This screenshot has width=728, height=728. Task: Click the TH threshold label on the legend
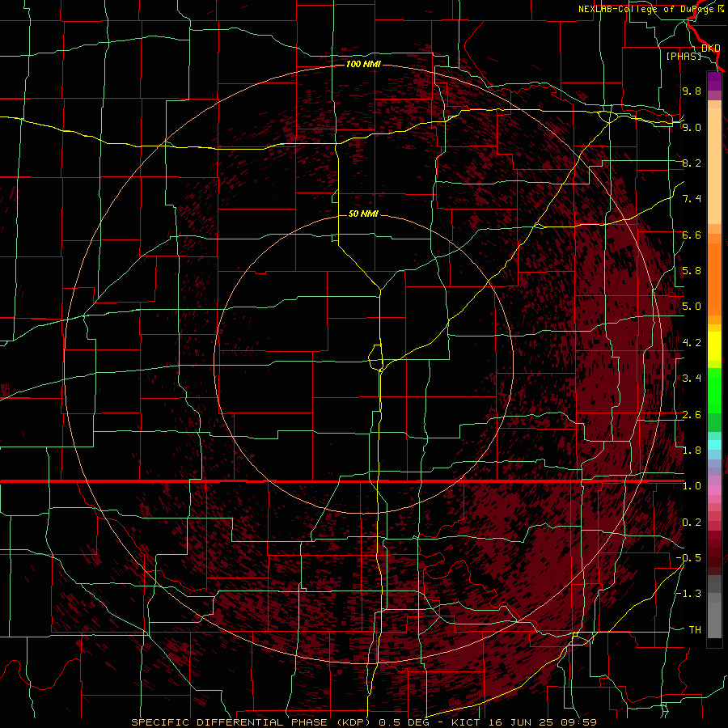tap(695, 630)
